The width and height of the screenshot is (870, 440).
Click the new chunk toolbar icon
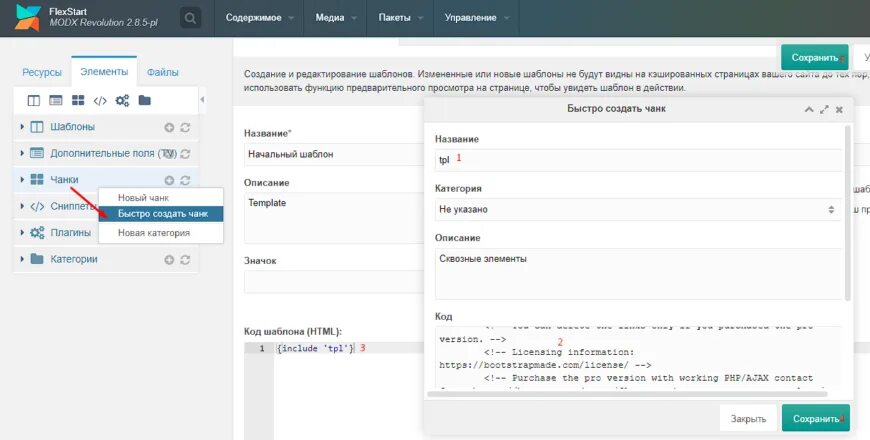click(x=78, y=100)
